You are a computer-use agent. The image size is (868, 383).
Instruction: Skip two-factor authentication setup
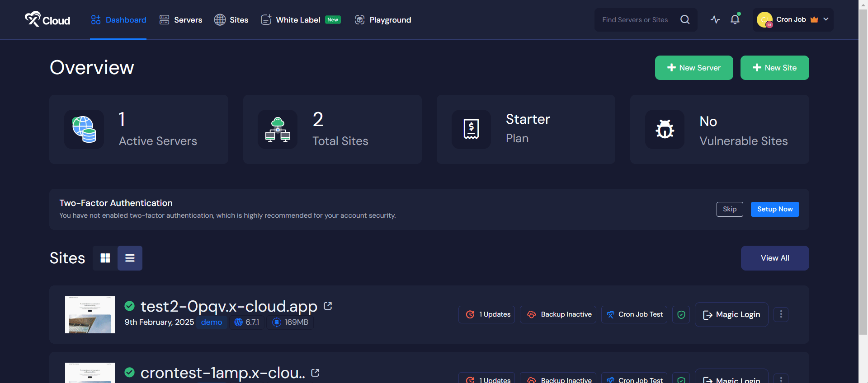730,209
